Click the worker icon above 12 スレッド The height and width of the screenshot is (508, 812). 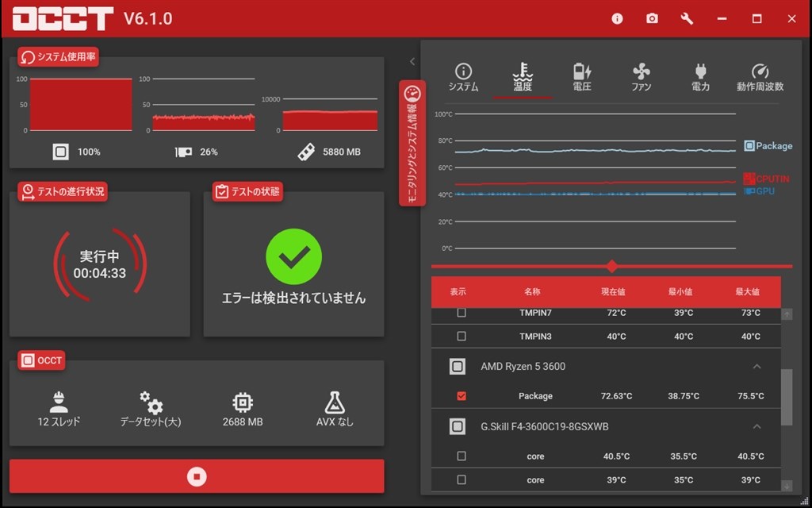click(x=59, y=402)
